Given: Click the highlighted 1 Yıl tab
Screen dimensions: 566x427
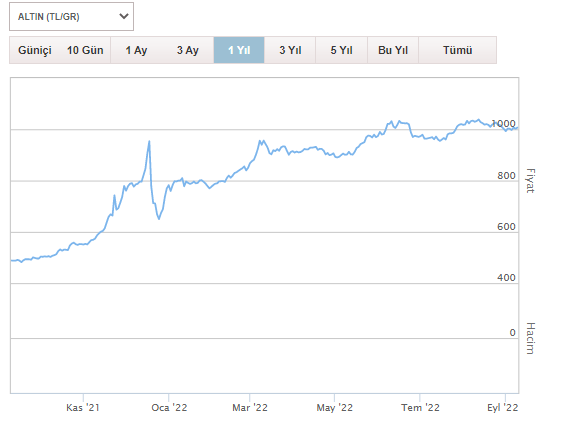Looking at the screenshot, I should click(239, 50).
